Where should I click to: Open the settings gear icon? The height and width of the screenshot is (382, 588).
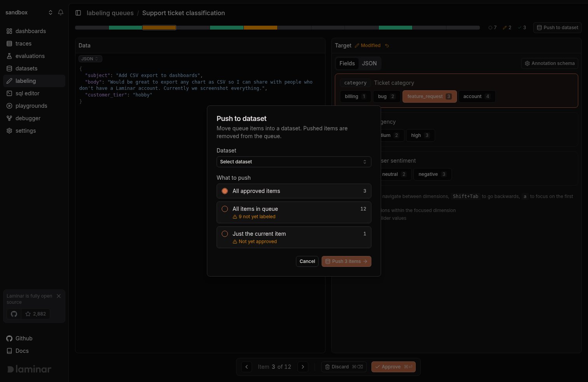pos(9,131)
